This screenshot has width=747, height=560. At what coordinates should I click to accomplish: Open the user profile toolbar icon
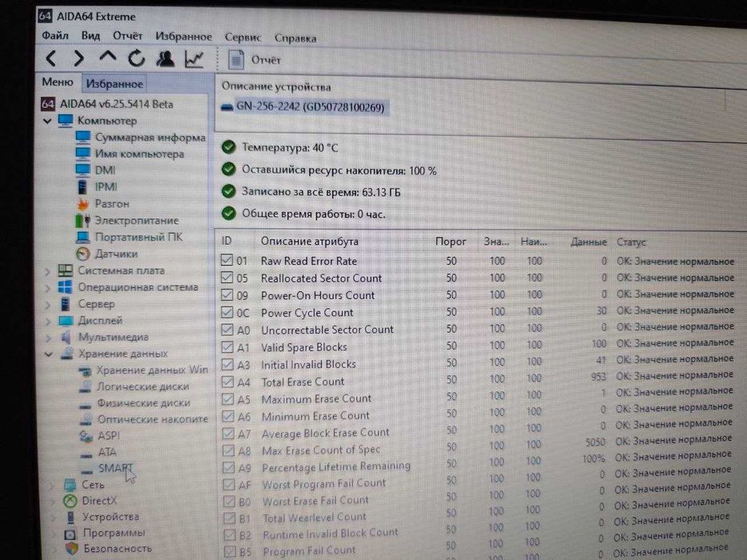pos(165,58)
